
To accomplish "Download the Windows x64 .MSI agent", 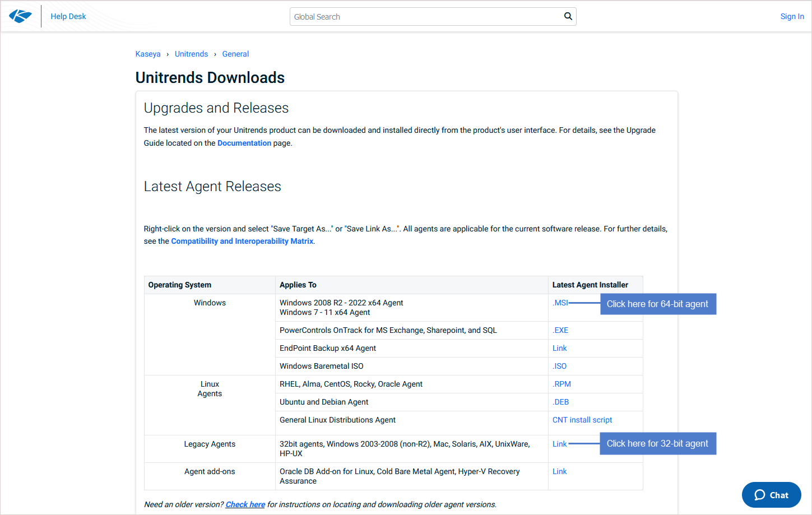I will point(560,303).
